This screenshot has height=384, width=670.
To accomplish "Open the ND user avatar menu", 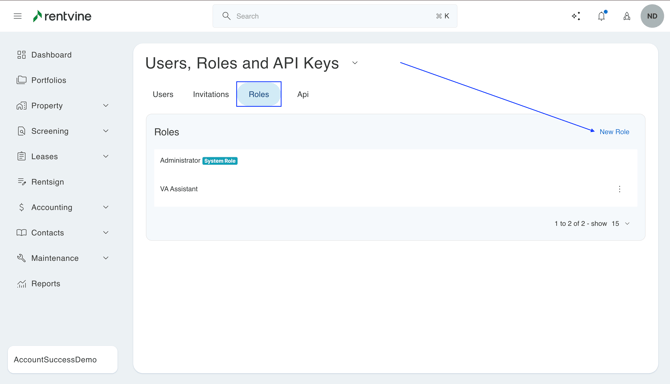I will (x=652, y=16).
